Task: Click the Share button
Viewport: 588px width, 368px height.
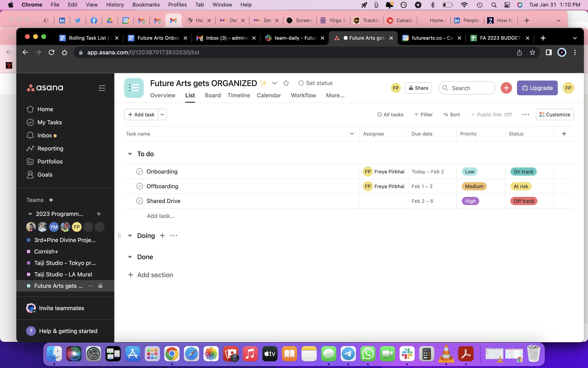Action: [418, 88]
